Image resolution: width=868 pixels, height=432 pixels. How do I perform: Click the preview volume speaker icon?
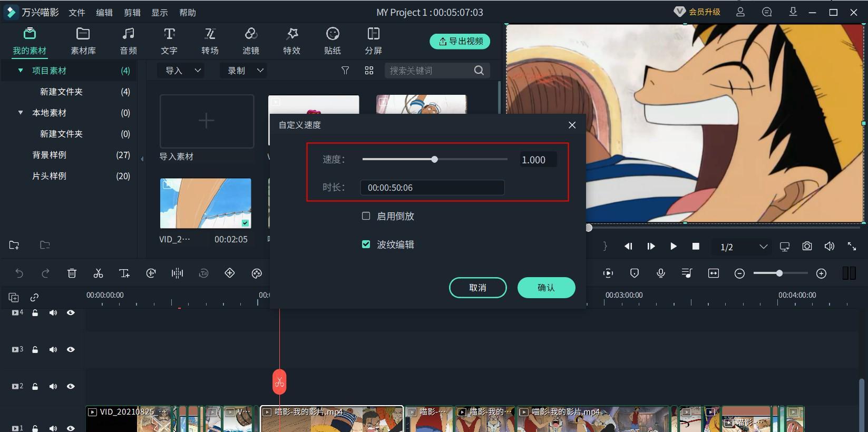830,247
